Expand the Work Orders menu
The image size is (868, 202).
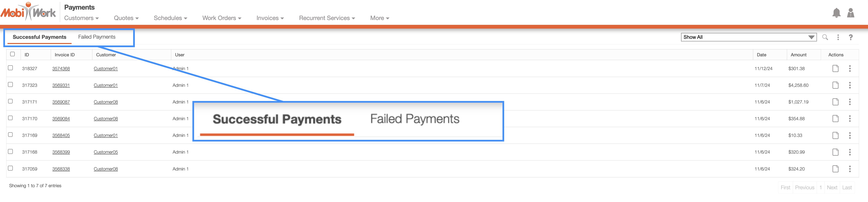point(221,18)
